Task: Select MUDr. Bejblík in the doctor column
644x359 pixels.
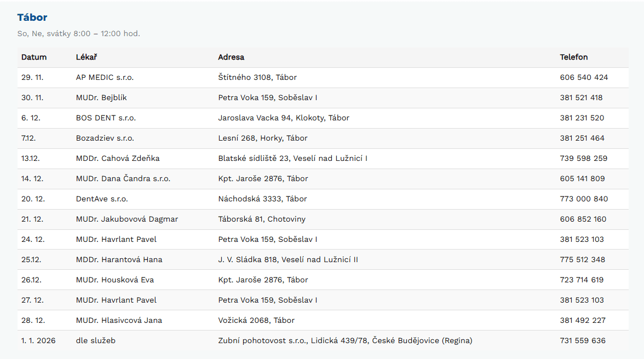Action: click(101, 97)
